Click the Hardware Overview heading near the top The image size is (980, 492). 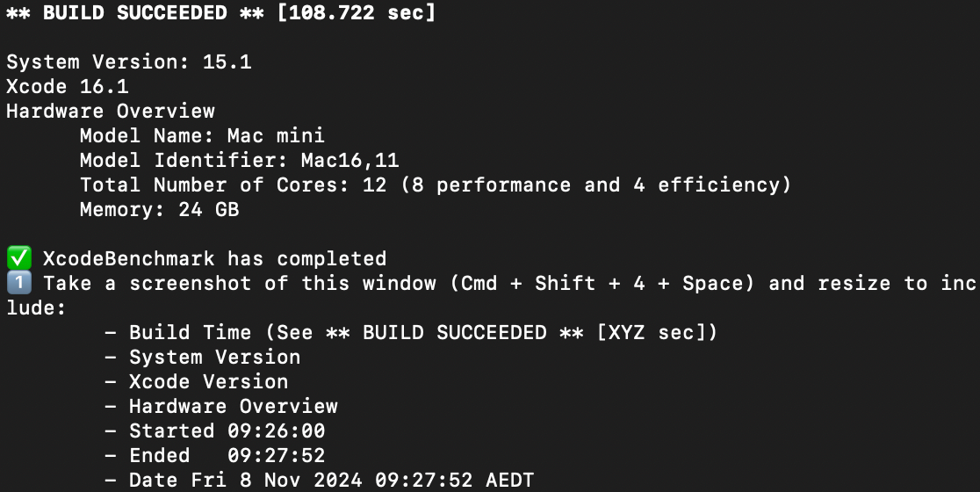click(111, 112)
